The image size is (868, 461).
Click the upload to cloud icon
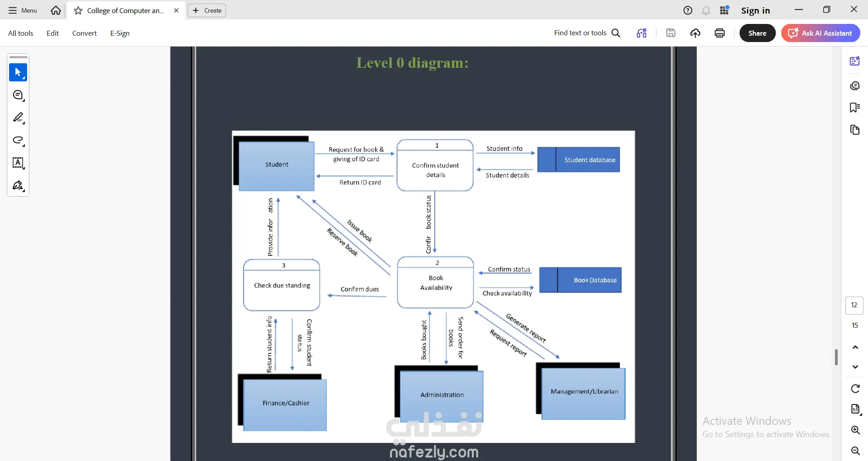coord(695,33)
